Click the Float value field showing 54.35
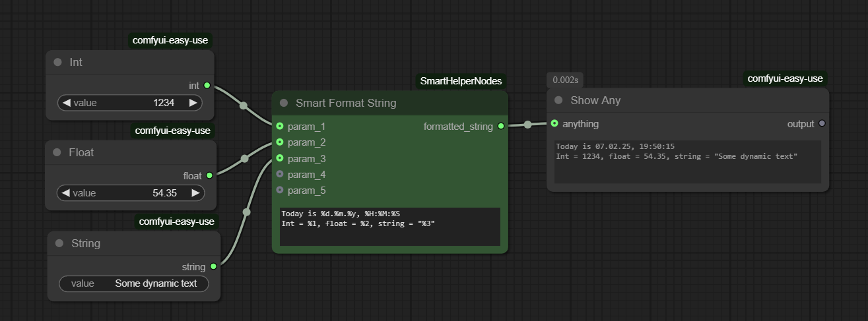 [131, 193]
